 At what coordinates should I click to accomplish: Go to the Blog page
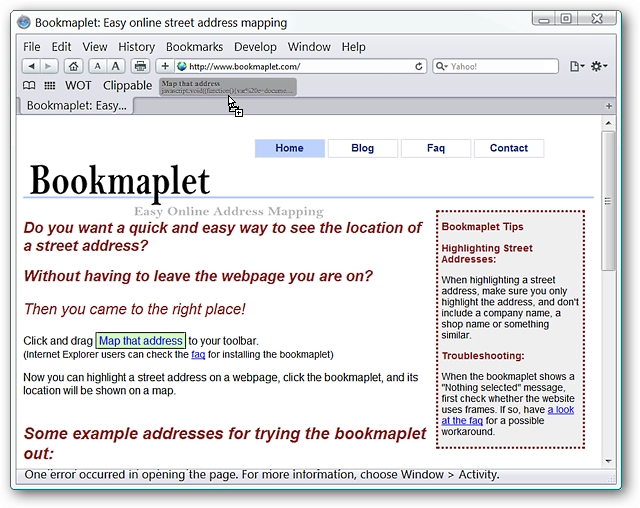coord(362,148)
